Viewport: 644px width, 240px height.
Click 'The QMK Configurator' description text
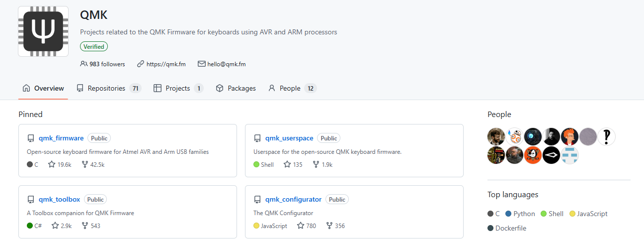click(283, 213)
